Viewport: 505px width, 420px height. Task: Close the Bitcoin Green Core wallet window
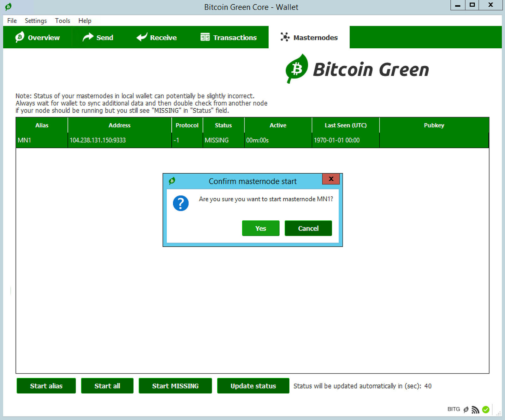(x=491, y=5)
